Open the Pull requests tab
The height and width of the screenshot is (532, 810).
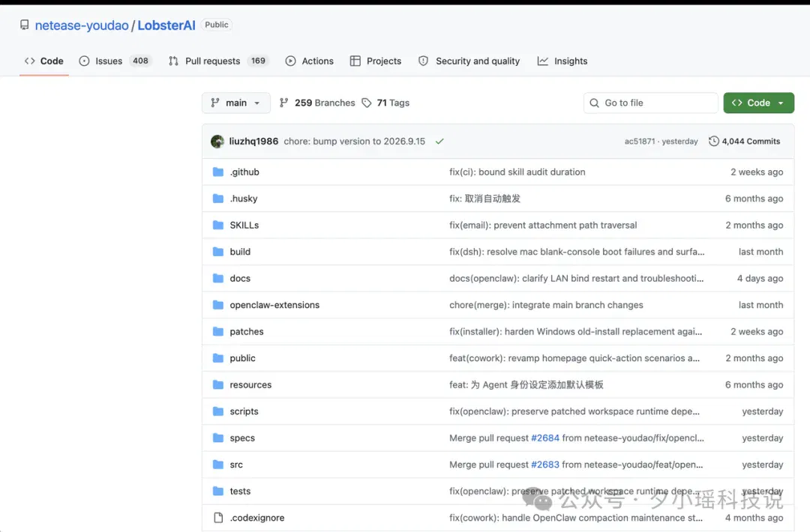click(218, 61)
